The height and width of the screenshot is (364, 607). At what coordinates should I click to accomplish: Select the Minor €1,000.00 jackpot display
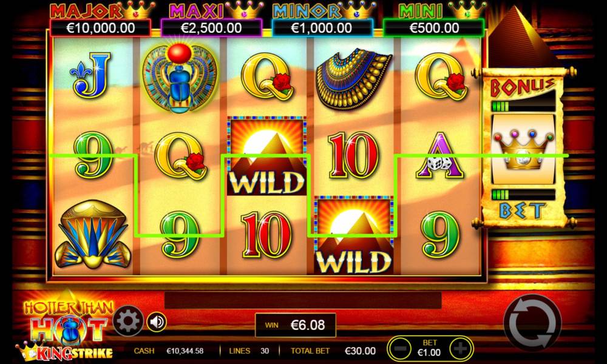coord(322,29)
